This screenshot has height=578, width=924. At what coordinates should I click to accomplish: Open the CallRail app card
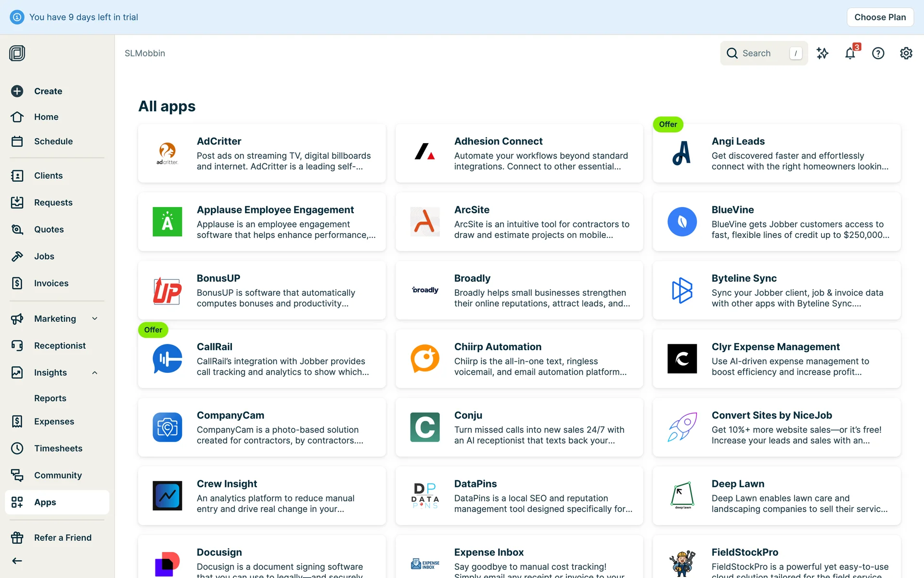pyautogui.click(x=262, y=359)
